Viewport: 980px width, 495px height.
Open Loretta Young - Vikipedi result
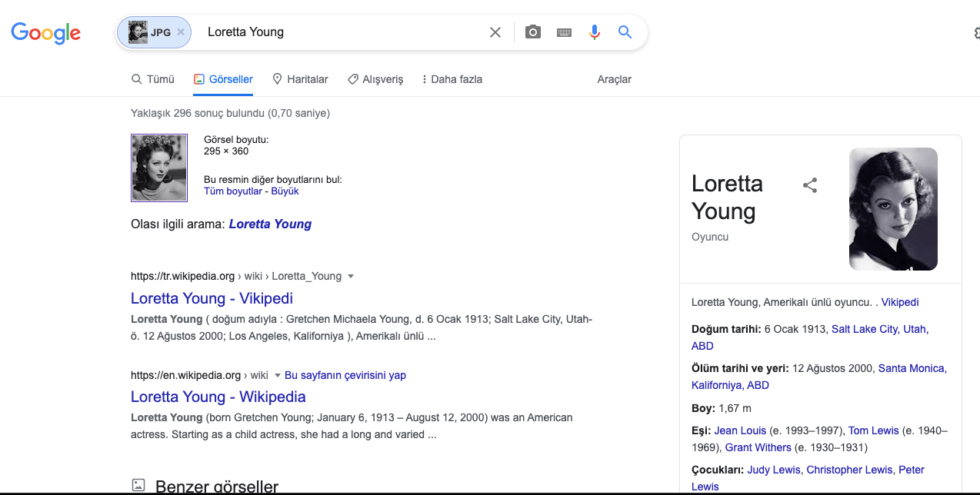coord(212,298)
